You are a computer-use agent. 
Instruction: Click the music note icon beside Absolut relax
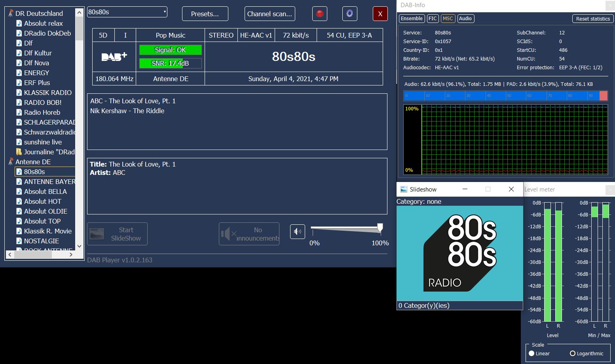[x=19, y=23]
